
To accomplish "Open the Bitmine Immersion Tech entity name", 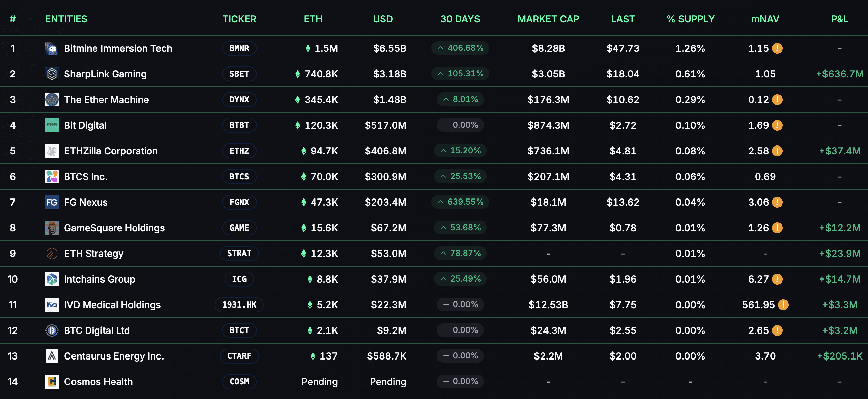I will 118,48.
